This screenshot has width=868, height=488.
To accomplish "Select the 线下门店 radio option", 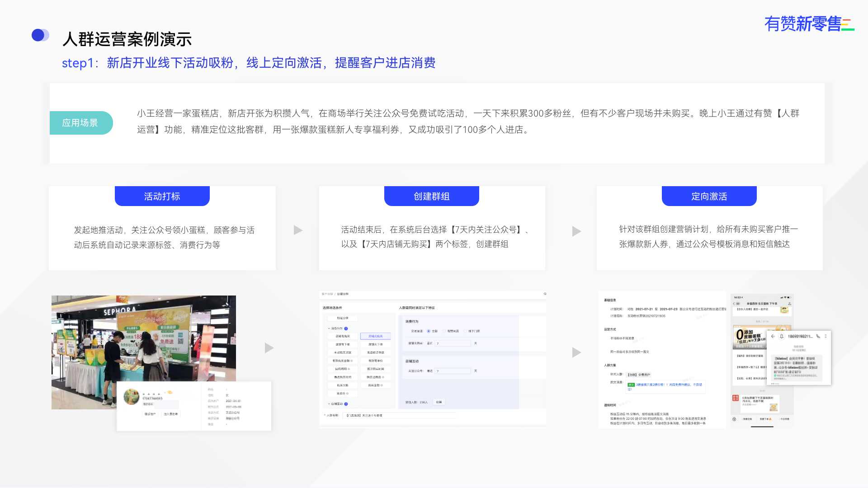I will click(x=465, y=331).
